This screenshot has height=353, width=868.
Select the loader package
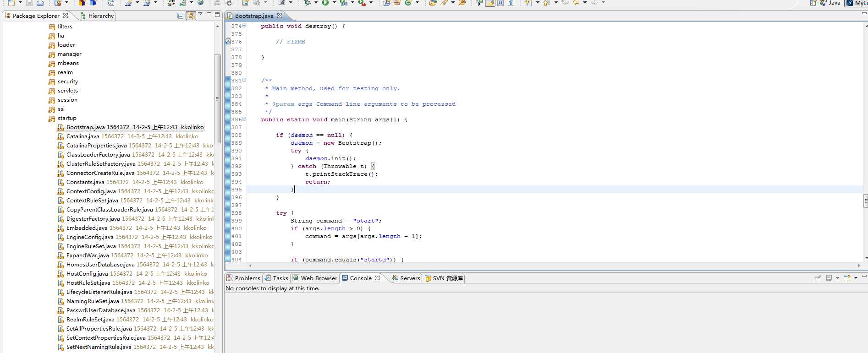(x=62, y=45)
